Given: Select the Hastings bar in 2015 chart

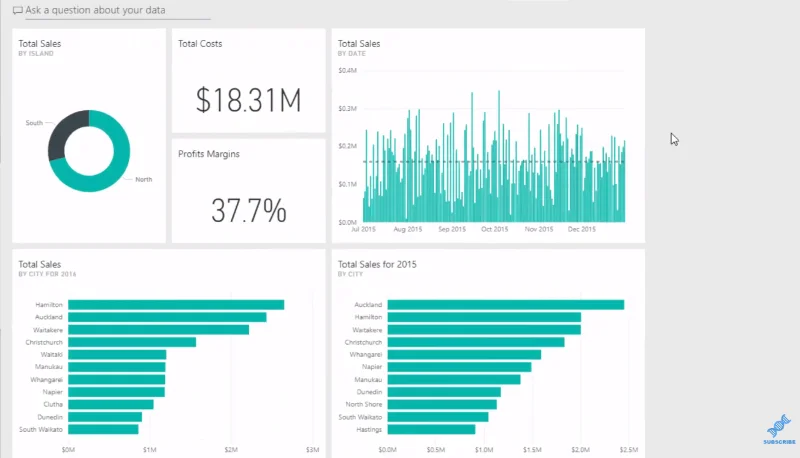Looking at the screenshot, I should click(x=432, y=429).
